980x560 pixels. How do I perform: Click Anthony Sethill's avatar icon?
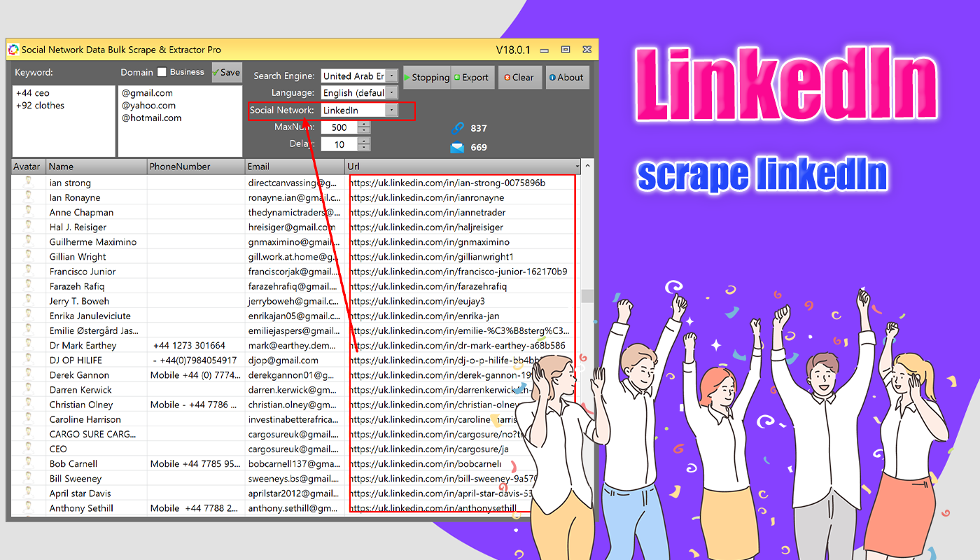(29, 507)
